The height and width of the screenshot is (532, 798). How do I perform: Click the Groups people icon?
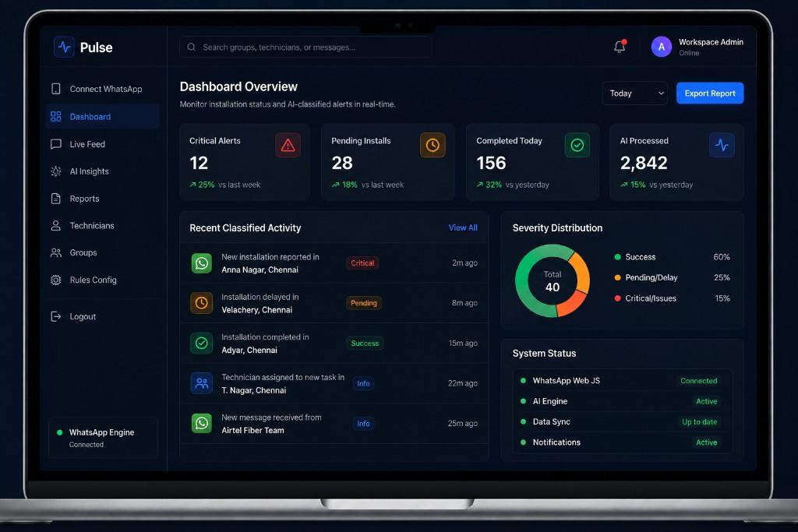[56, 253]
